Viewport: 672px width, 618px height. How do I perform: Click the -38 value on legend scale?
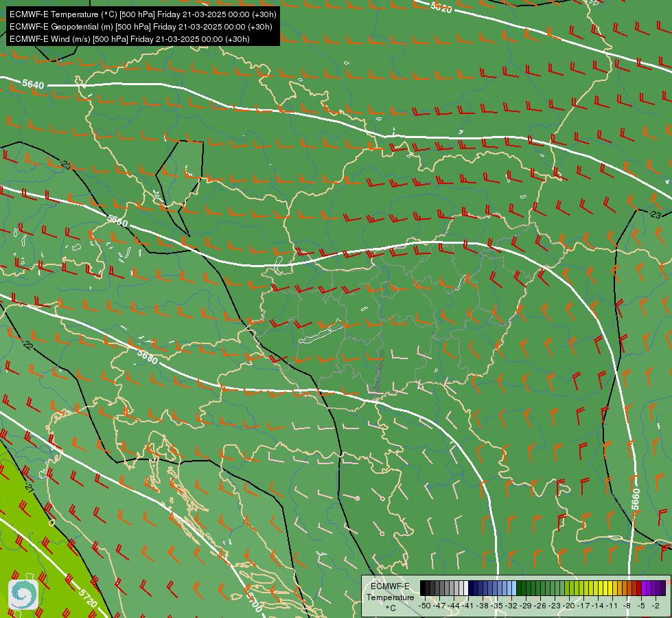(483, 606)
